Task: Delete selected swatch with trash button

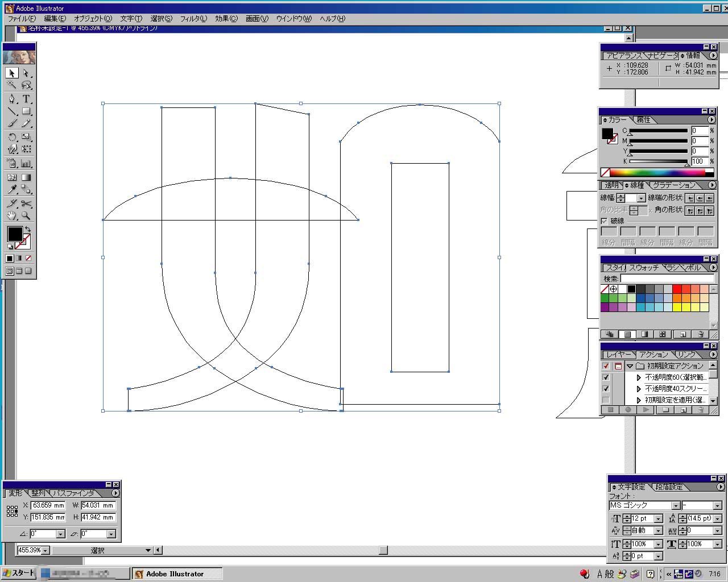Action: (x=701, y=334)
